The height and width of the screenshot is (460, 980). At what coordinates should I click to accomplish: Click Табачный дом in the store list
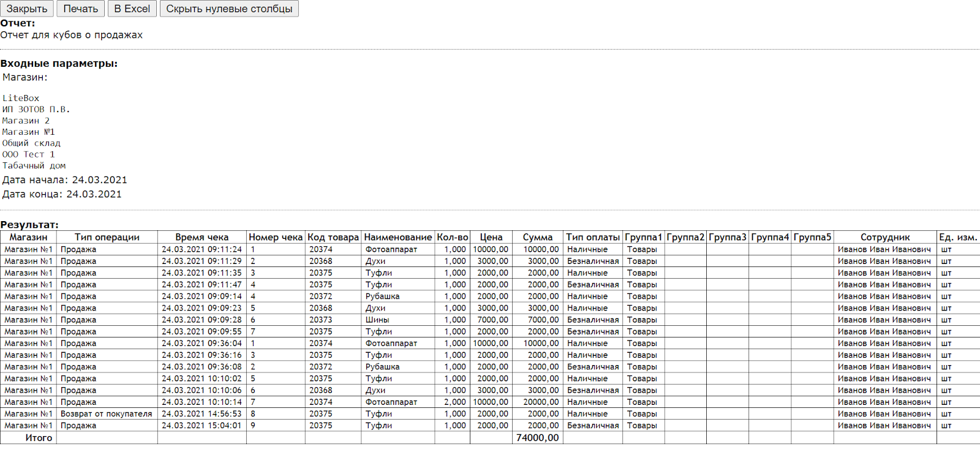(34, 166)
